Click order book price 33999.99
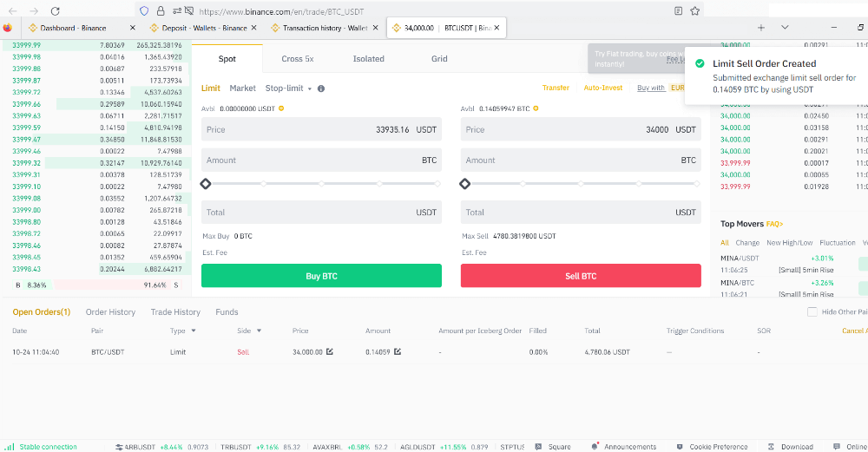 pyautogui.click(x=27, y=45)
